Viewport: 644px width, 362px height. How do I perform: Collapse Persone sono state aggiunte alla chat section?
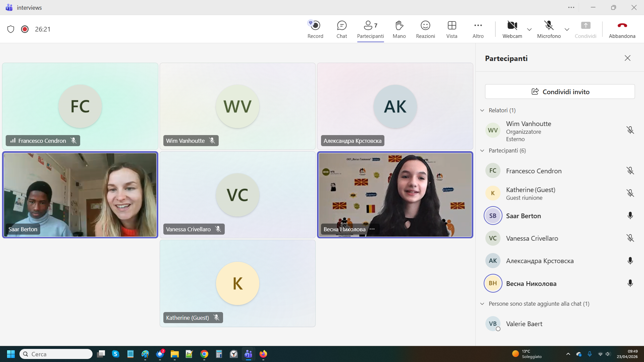click(x=482, y=304)
